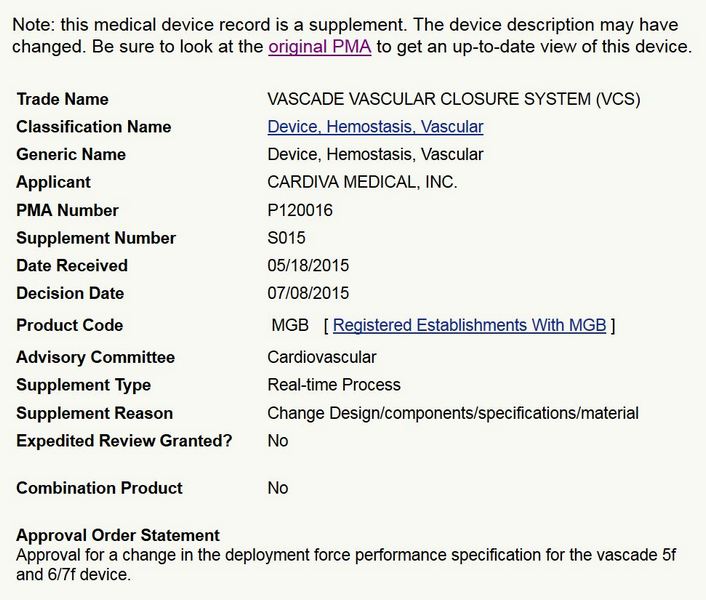Click the Change Design/components supplement reason text

click(x=452, y=413)
